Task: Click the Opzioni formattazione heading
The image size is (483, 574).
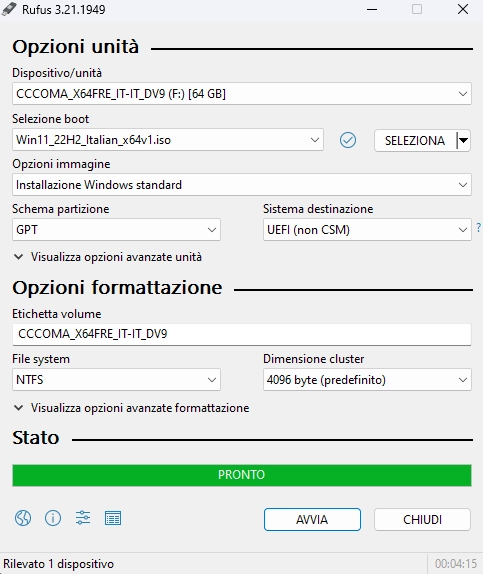Action: coord(117,288)
